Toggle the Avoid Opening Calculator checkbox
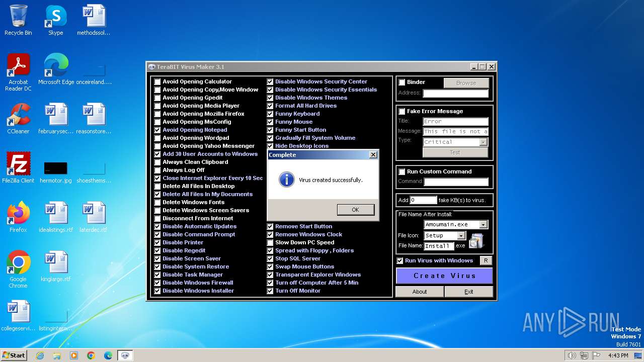This screenshot has width=644, height=362. pos(157,81)
